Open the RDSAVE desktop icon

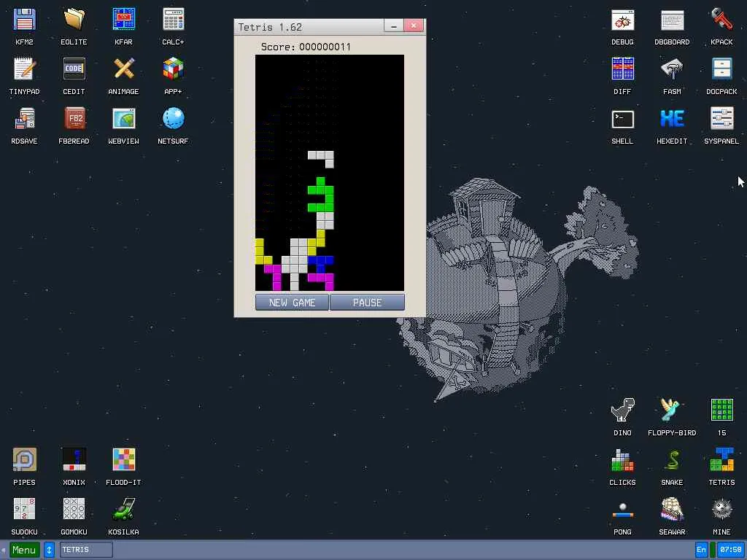[24, 119]
